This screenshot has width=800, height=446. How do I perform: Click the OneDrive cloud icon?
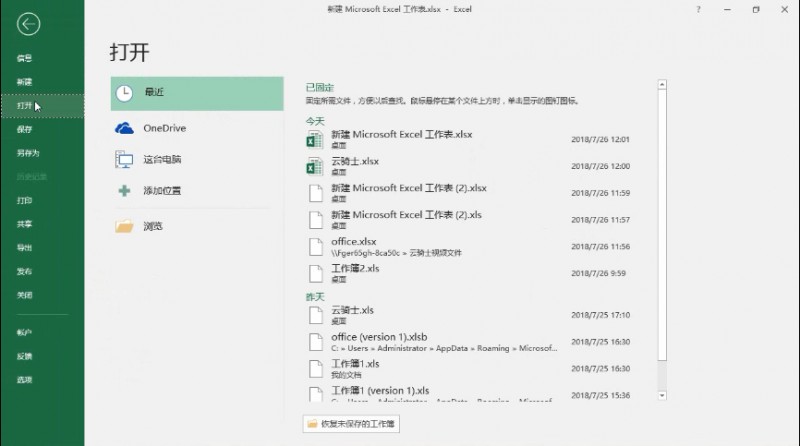tap(124, 128)
